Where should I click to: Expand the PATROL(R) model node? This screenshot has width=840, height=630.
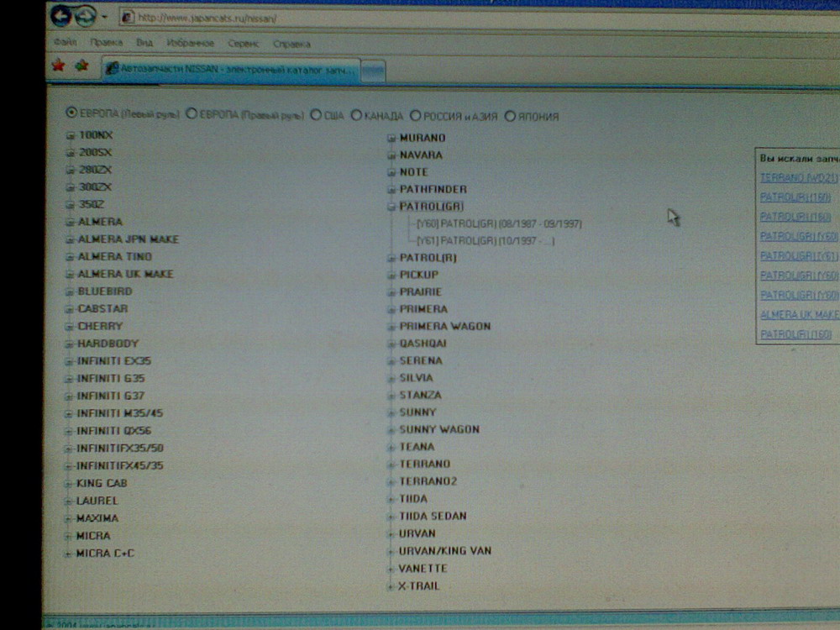click(391, 258)
